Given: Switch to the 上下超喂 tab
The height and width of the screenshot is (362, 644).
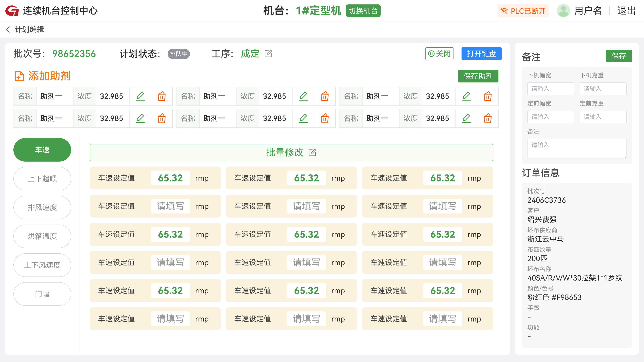Looking at the screenshot, I should coord(42,179).
